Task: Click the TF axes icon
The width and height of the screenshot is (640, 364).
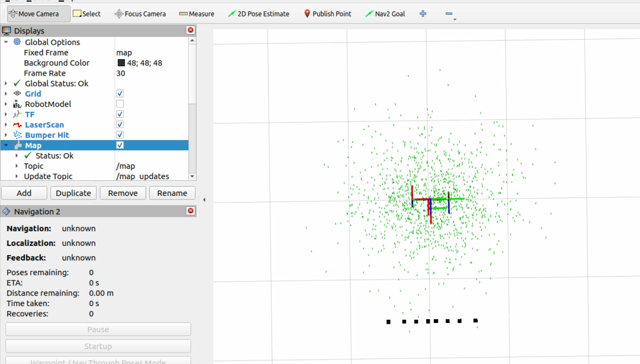Action: tap(17, 114)
